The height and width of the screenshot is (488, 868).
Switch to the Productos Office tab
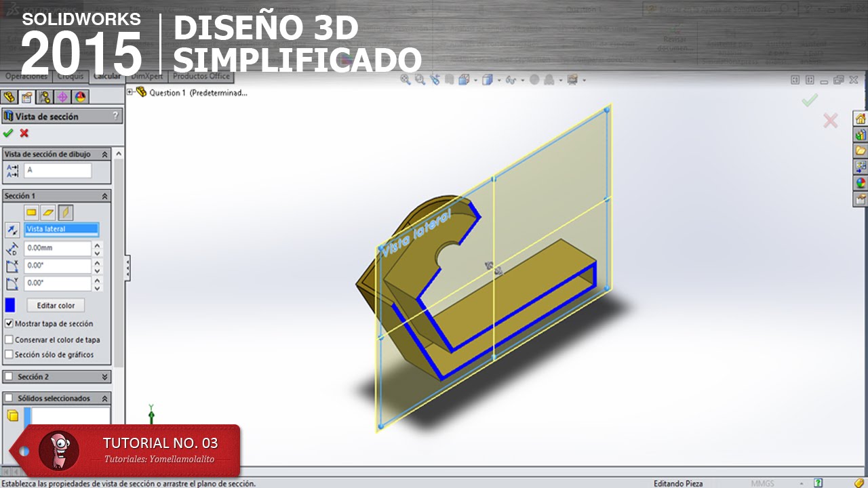[x=201, y=77]
